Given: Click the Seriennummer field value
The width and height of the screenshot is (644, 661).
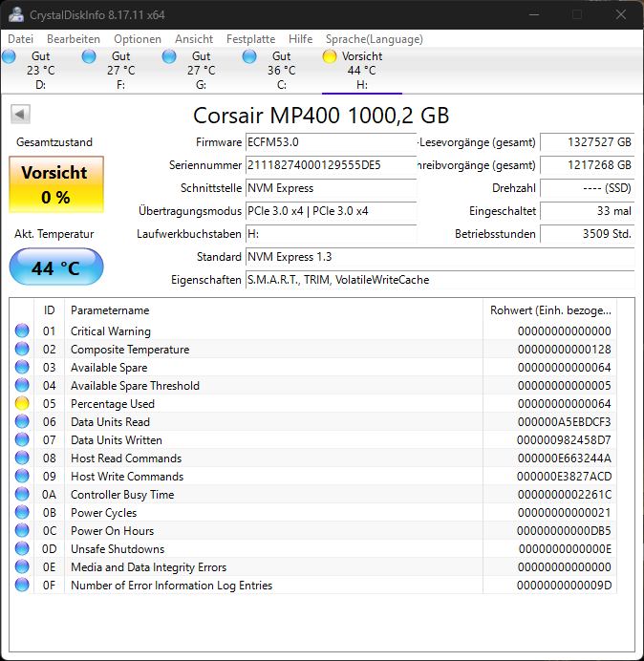Looking at the screenshot, I should click(x=331, y=165).
